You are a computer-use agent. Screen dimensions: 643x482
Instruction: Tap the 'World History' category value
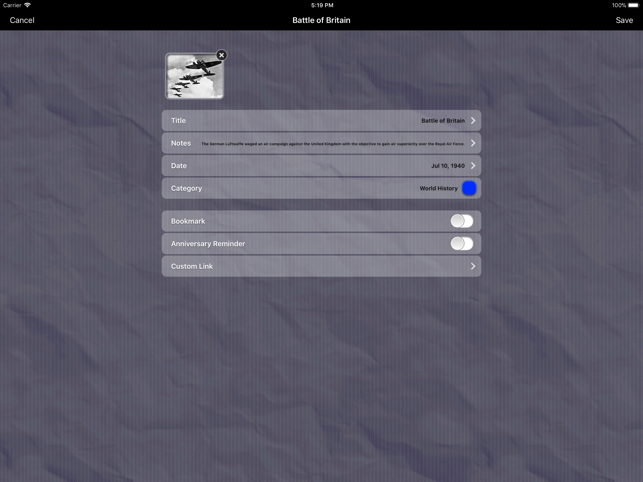(x=438, y=188)
